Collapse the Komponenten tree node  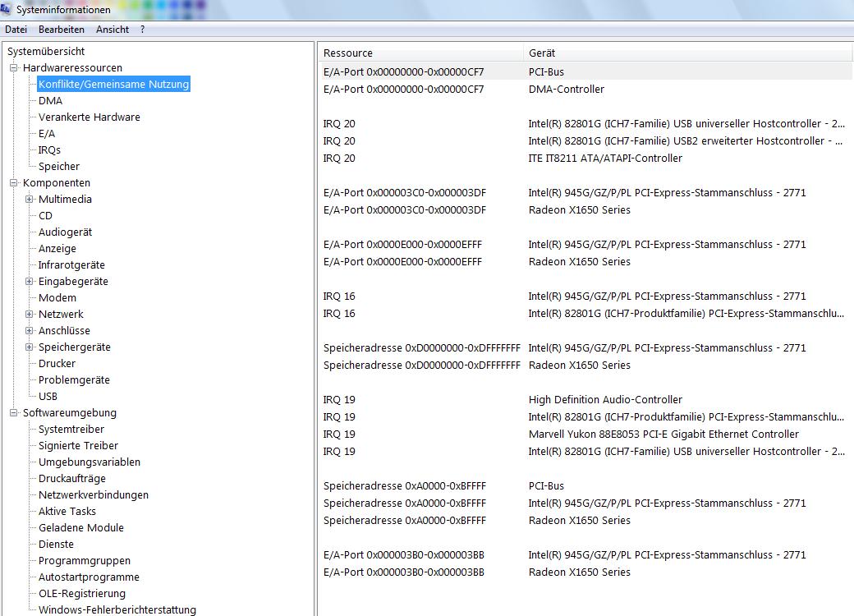pyautogui.click(x=14, y=182)
